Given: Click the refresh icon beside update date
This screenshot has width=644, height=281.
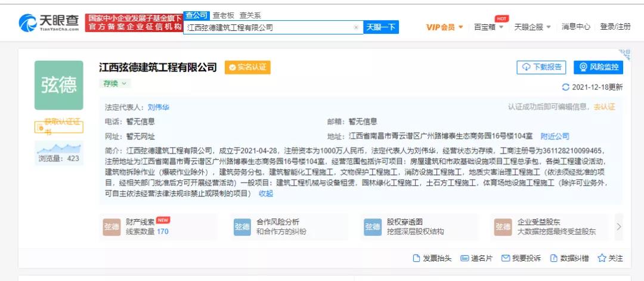Looking at the screenshot, I should coord(566,88).
